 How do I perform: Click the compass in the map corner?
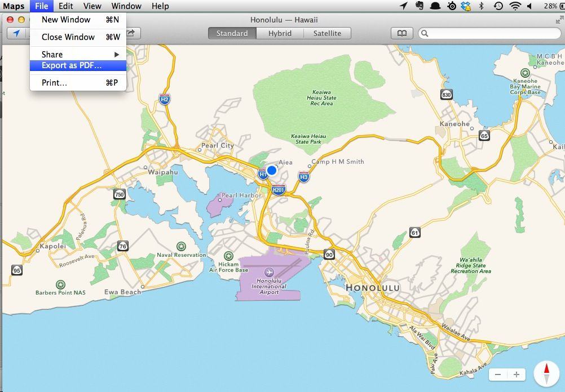point(546,373)
